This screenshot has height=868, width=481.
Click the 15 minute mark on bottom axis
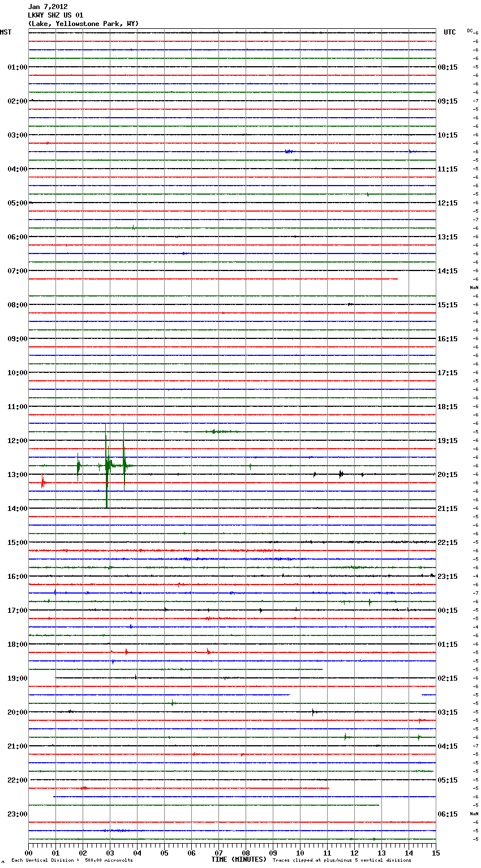pos(435,853)
